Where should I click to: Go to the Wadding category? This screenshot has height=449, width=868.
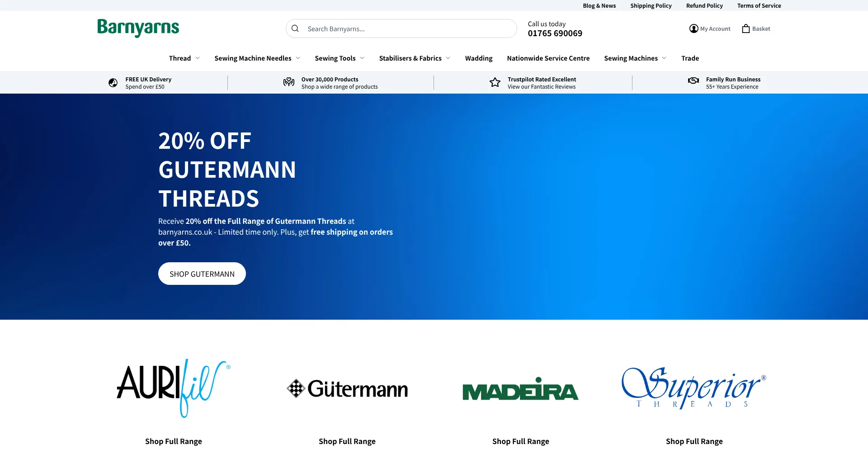[x=479, y=58]
